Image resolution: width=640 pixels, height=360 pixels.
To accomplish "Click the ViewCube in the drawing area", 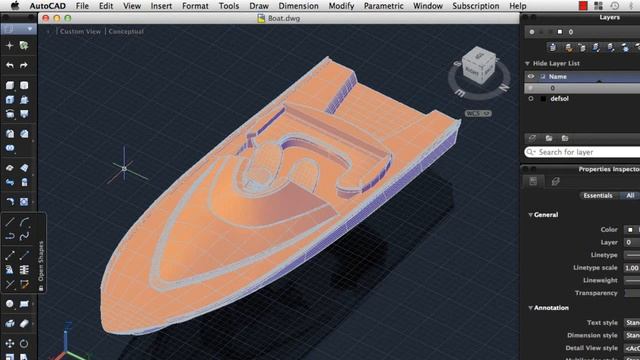I will pos(478,67).
